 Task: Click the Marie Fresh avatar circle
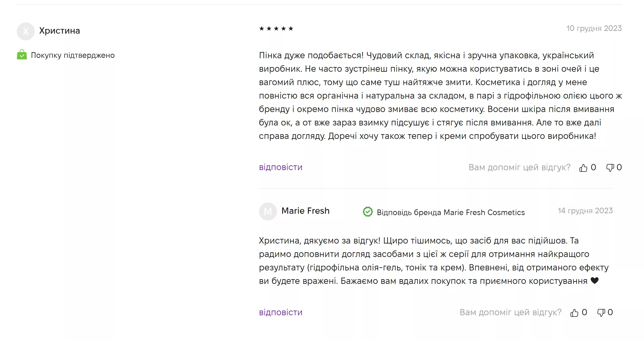pyautogui.click(x=268, y=211)
